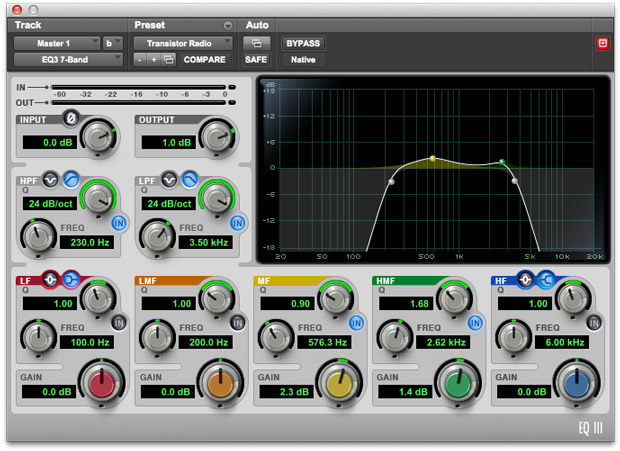Click the MF gain 2.3 dB field

point(287,392)
